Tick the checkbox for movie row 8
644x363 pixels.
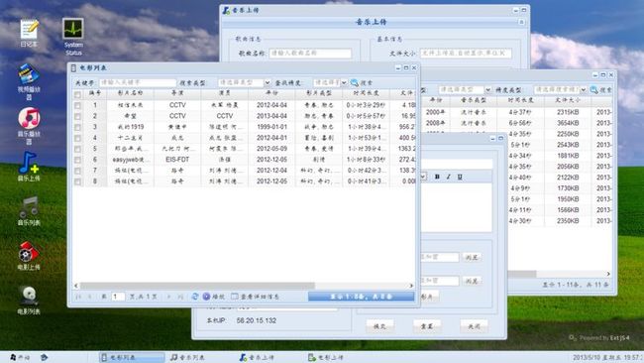(77, 181)
